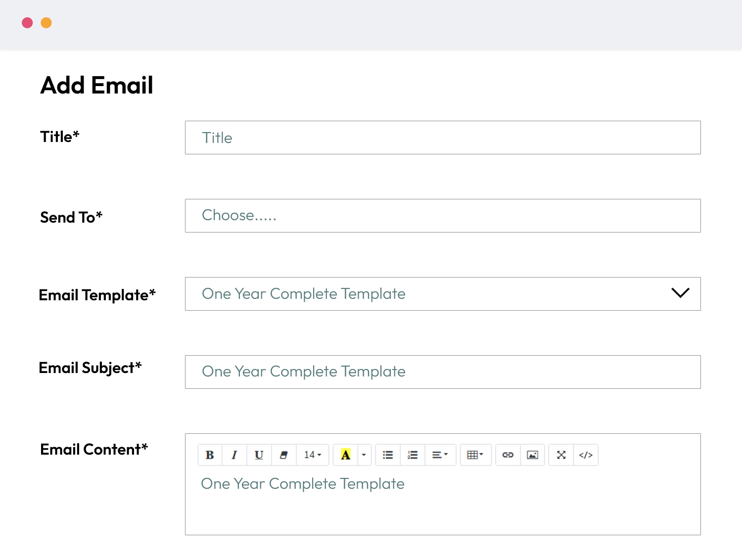Open the paragraph alignment dropdown
Viewport: 742px width, 560px height.
[x=440, y=455]
